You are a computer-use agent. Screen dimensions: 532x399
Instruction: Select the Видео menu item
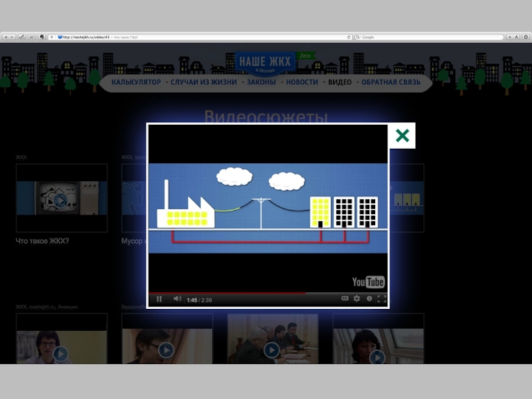(x=340, y=82)
